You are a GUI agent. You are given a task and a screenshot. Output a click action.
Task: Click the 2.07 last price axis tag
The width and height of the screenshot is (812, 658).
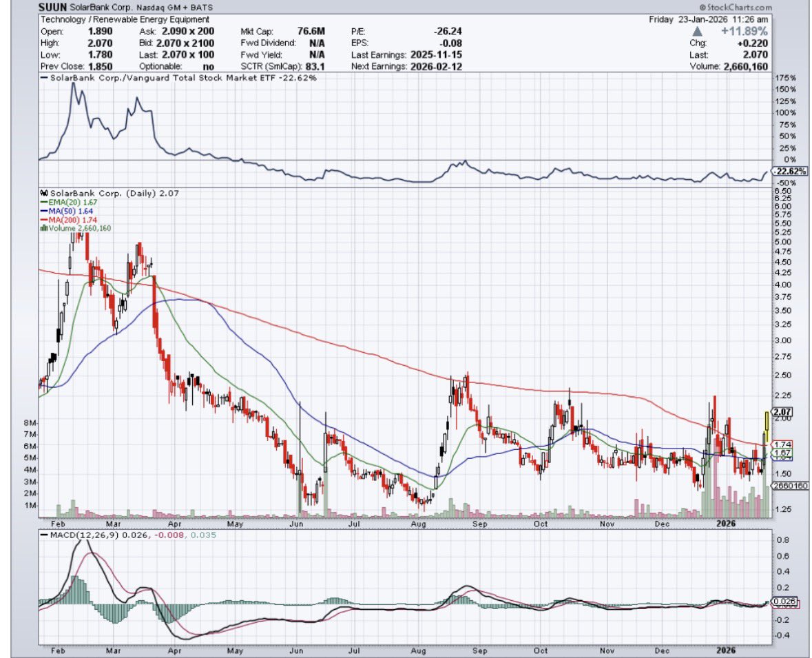(782, 412)
